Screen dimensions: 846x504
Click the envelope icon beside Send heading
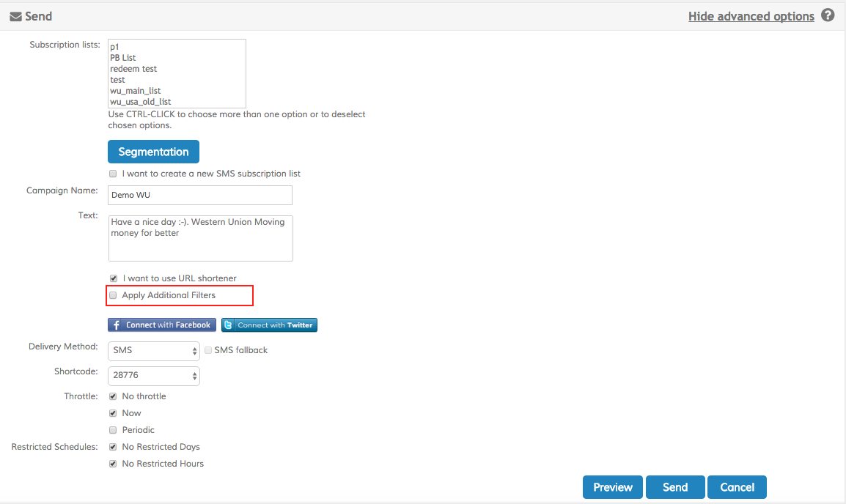[15, 16]
